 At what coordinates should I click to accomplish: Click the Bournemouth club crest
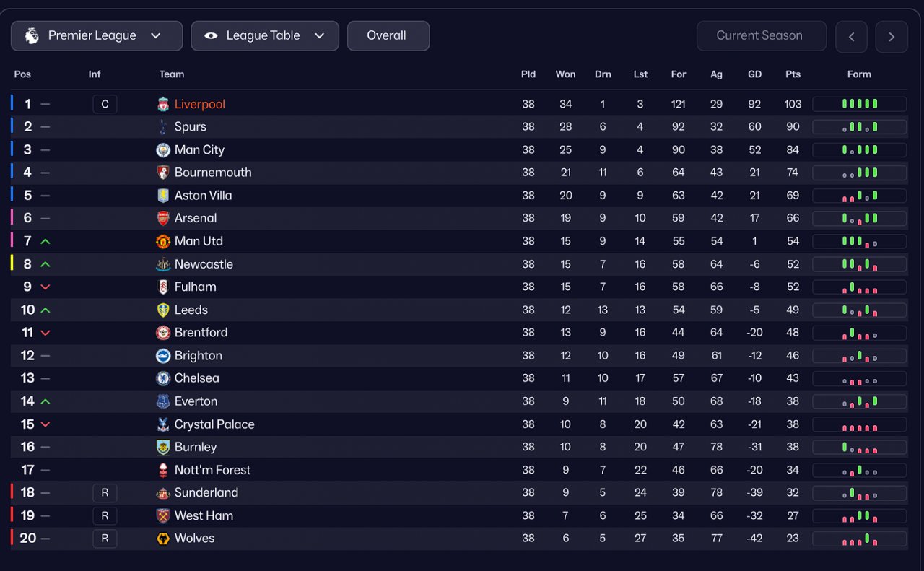(163, 173)
